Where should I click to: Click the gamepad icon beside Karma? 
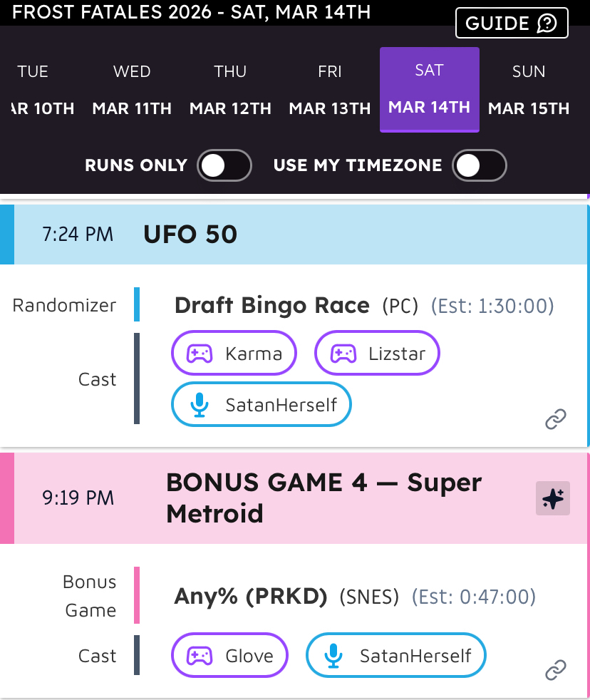pyautogui.click(x=200, y=354)
